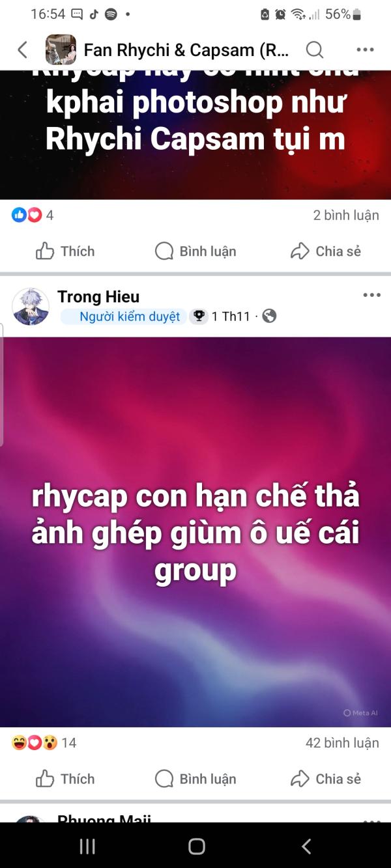
Task: View the first post's reaction icons with count 4
Action: tap(33, 215)
